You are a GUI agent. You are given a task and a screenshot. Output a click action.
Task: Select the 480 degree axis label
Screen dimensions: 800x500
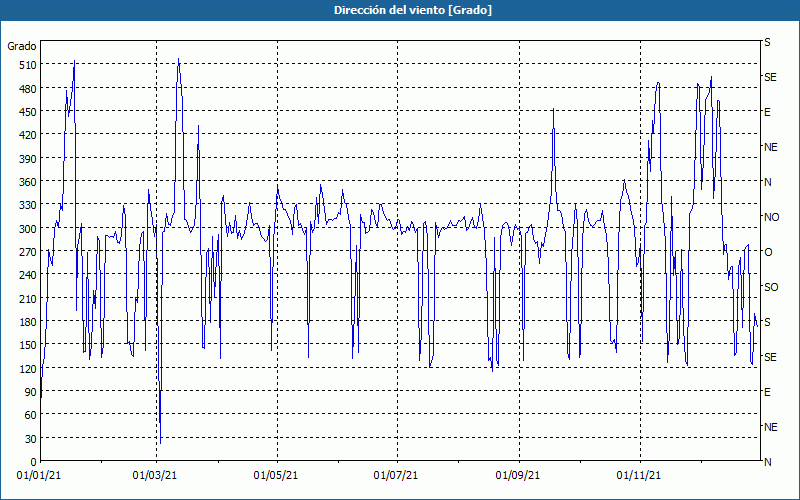click(28, 89)
